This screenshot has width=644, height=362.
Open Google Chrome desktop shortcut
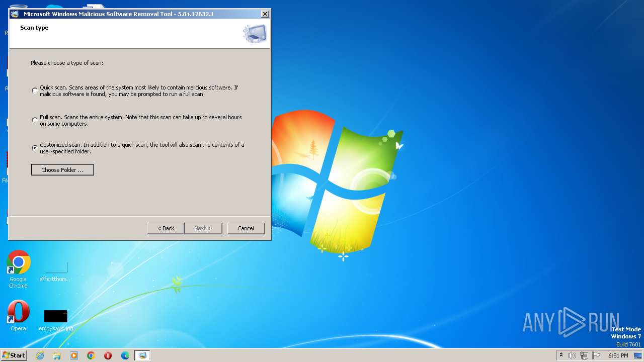click(x=18, y=269)
